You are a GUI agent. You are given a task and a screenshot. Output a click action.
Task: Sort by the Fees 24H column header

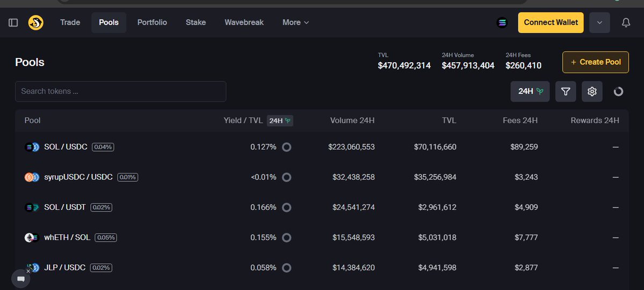click(x=520, y=121)
